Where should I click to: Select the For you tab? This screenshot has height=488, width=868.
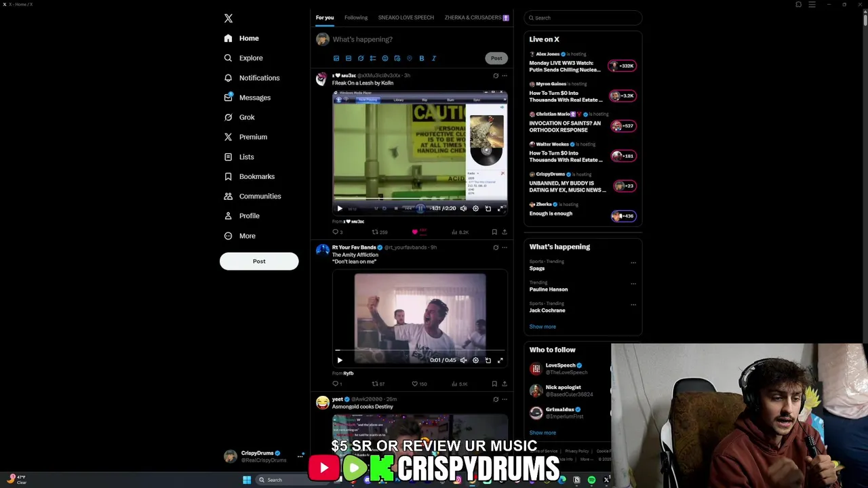[325, 18]
